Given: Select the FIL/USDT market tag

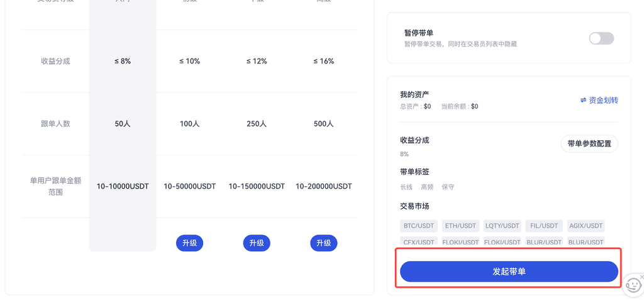Looking at the screenshot, I should click(x=544, y=226).
